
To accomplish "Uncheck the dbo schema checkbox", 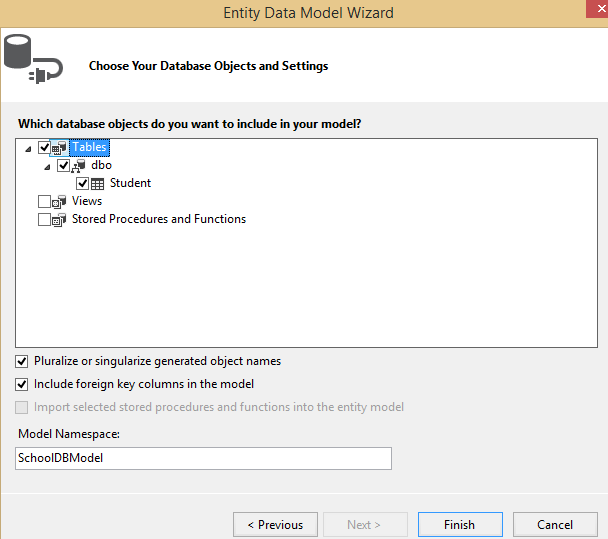I will pos(63,166).
